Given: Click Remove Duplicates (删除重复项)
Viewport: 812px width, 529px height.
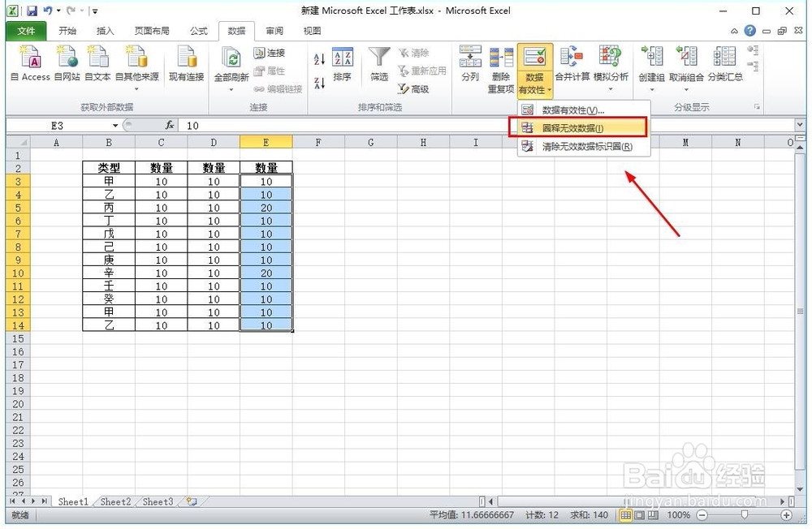Looking at the screenshot, I should [x=501, y=69].
